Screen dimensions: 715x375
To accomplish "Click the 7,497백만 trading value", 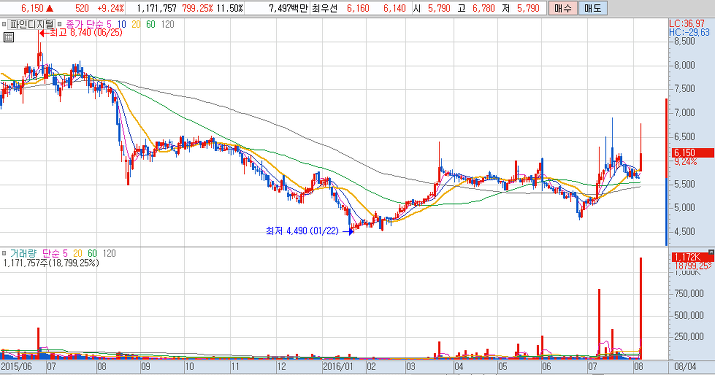I will 288,8.
